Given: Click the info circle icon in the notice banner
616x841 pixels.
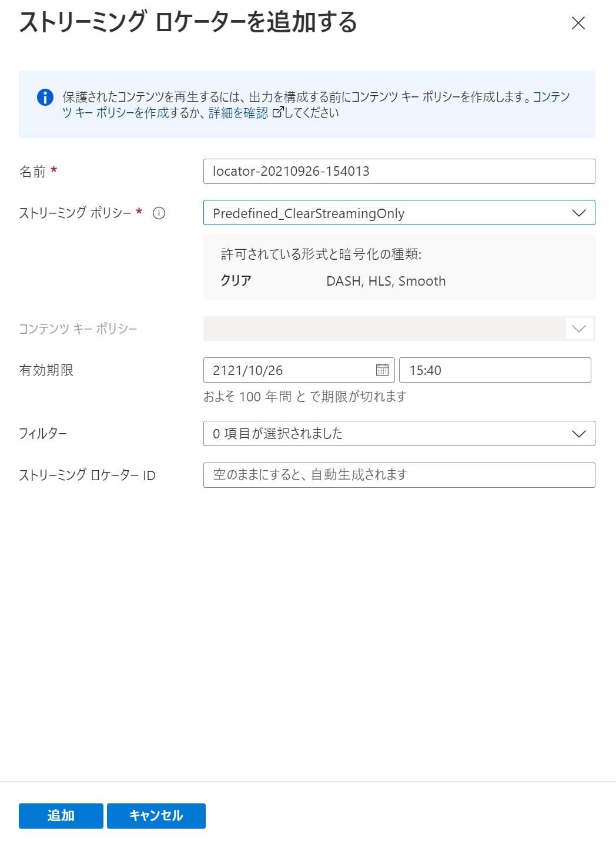Looking at the screenshot, I should (44, 97).
